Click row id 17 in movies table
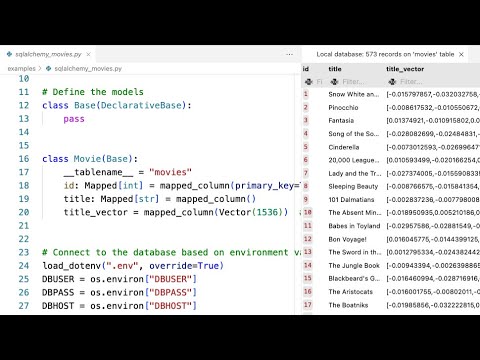The image size is (480, 360). 307,305
